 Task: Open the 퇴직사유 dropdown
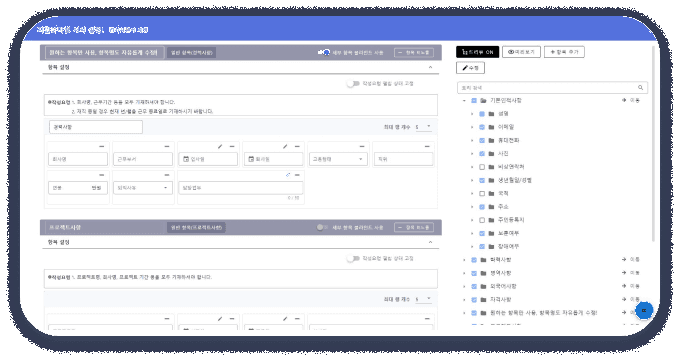pos(143,188)
